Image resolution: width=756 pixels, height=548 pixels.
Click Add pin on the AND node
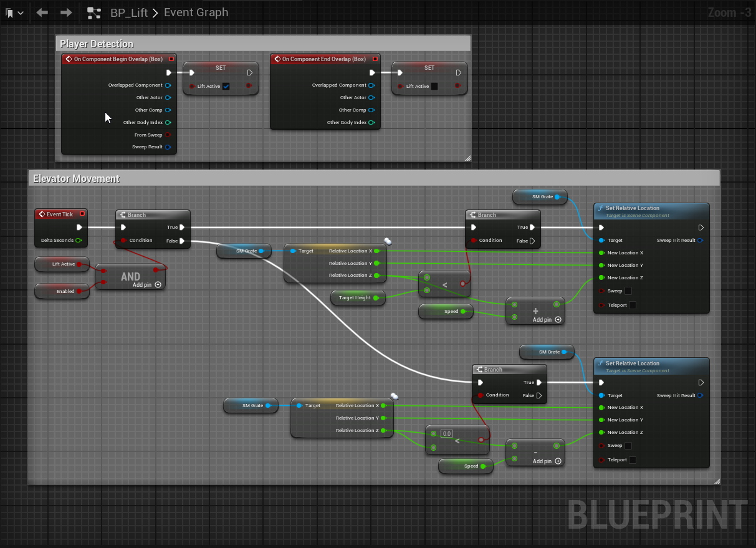click(147, 284)
